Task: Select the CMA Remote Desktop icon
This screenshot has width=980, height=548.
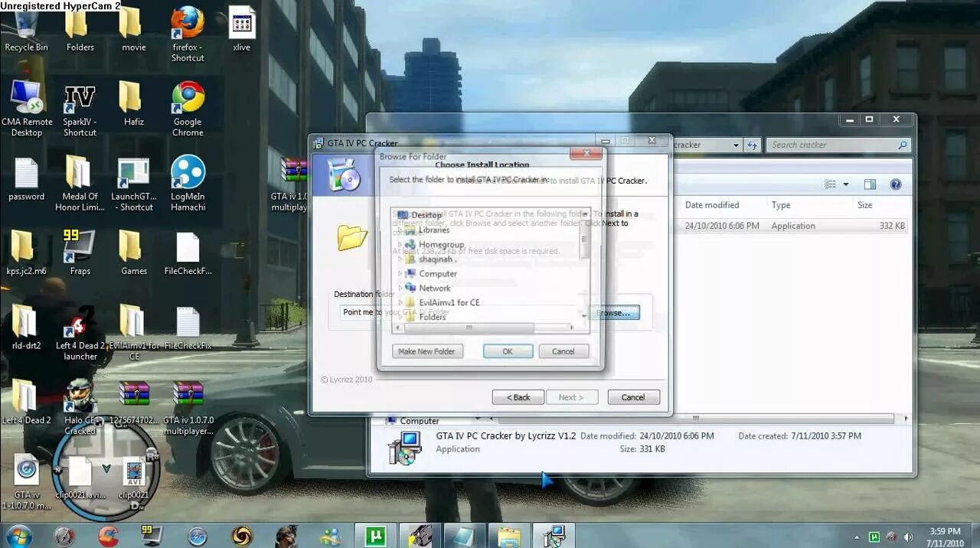Action: point(27,109)
